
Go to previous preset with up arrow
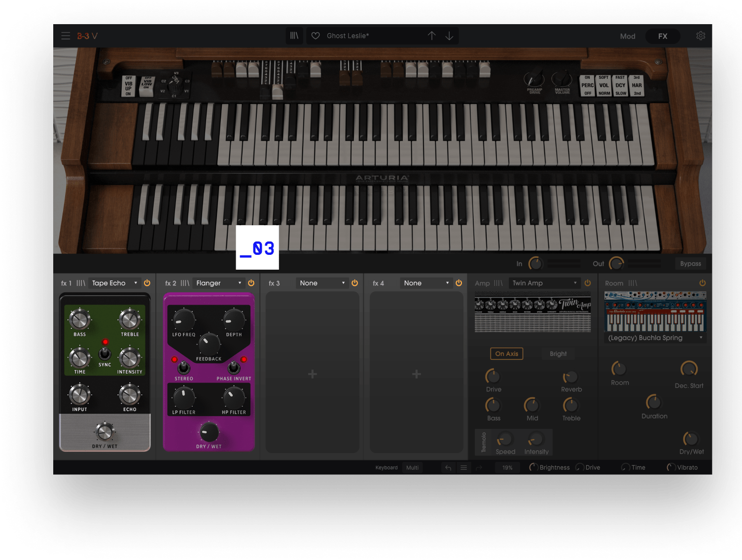click(431, 36)
